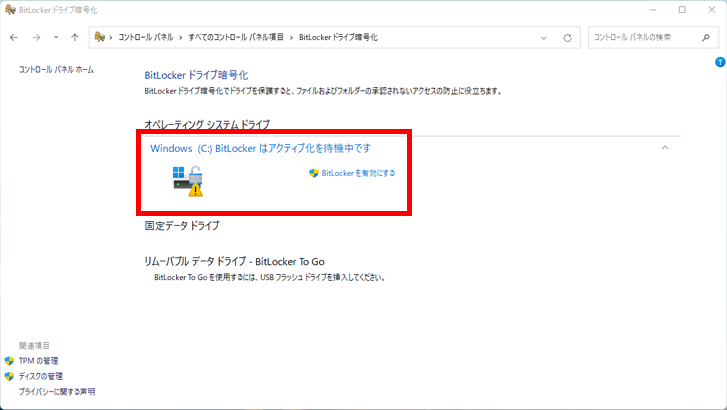Close the BitLocker window
This screenshot has width=727, height=410.
click(x=712, y=10)
